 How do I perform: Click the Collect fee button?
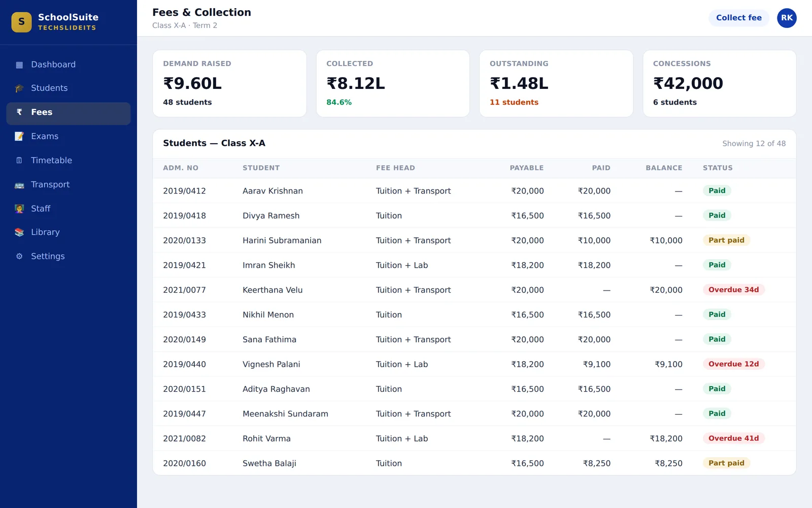tap(739, 18)
